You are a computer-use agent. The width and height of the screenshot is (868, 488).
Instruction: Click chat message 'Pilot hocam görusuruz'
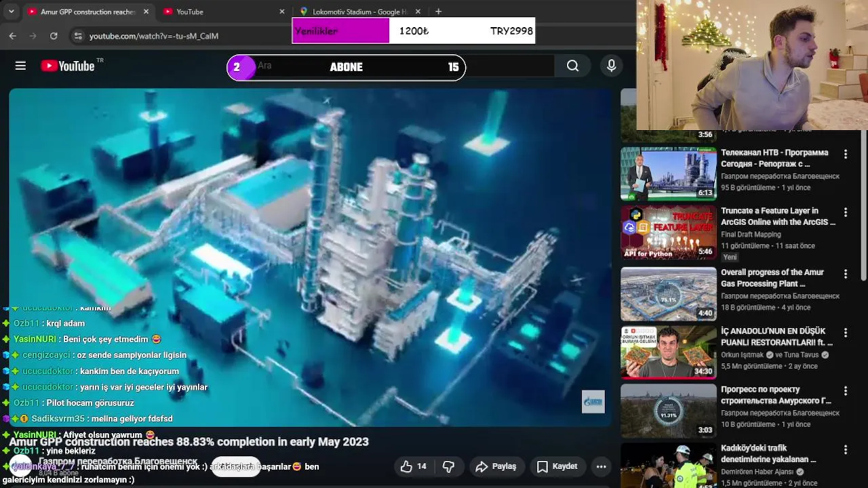pyautogui.click(x=90, y=403)
